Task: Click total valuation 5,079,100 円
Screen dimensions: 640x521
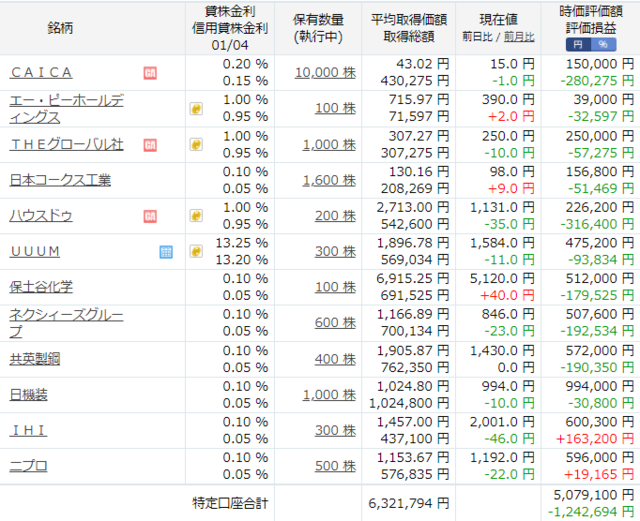Action: 593,495
